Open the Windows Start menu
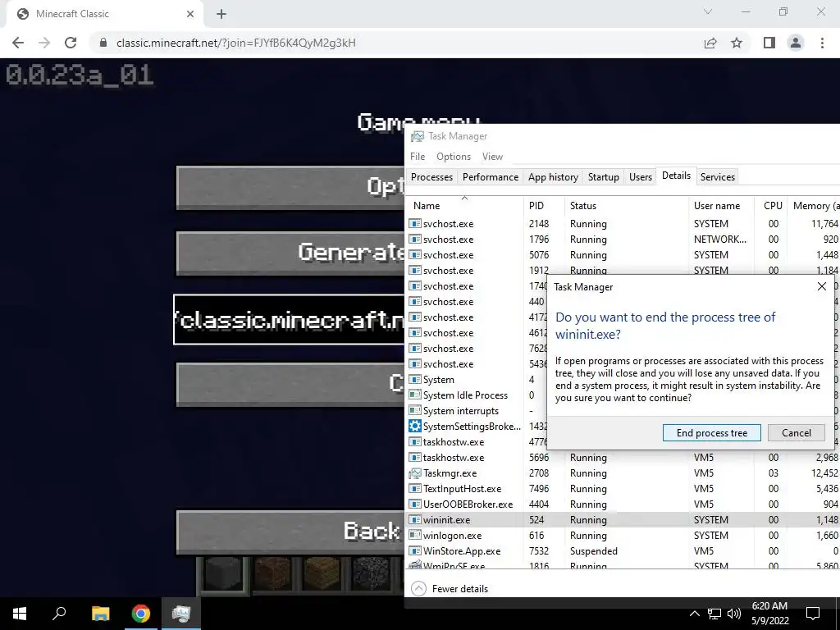This screenshot has width=840, height=630. (20, 614)
